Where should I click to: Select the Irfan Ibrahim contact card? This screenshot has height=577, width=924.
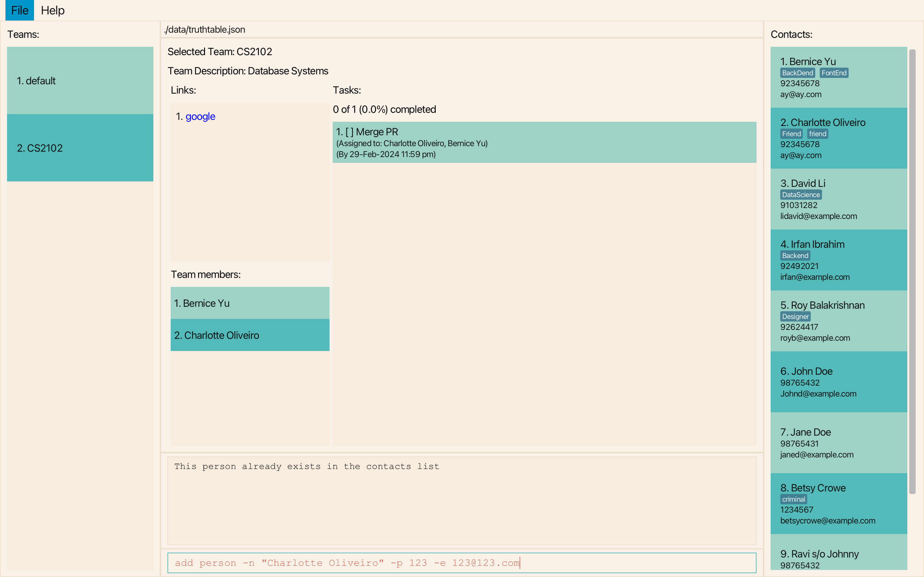coord(838,260)
